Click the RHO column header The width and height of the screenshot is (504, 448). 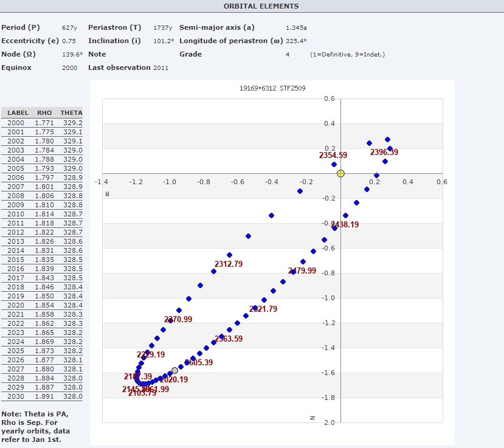click(x=44, y=113)
